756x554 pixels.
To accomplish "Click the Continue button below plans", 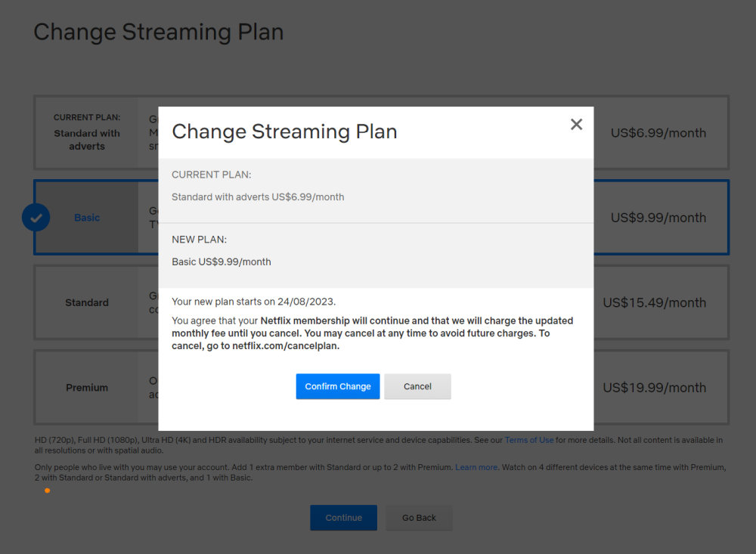I will click(343, 518).
